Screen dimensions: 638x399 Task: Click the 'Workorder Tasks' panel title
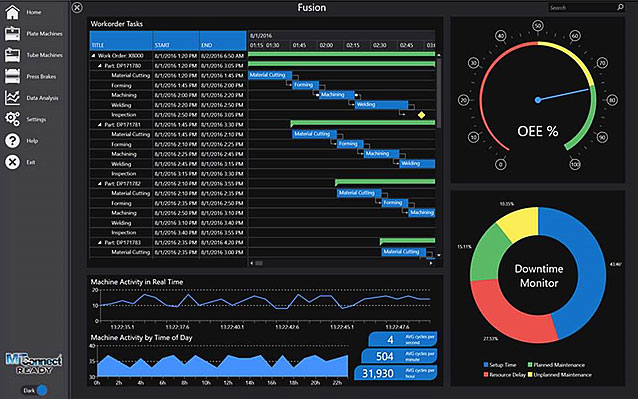tap(116, 24)
